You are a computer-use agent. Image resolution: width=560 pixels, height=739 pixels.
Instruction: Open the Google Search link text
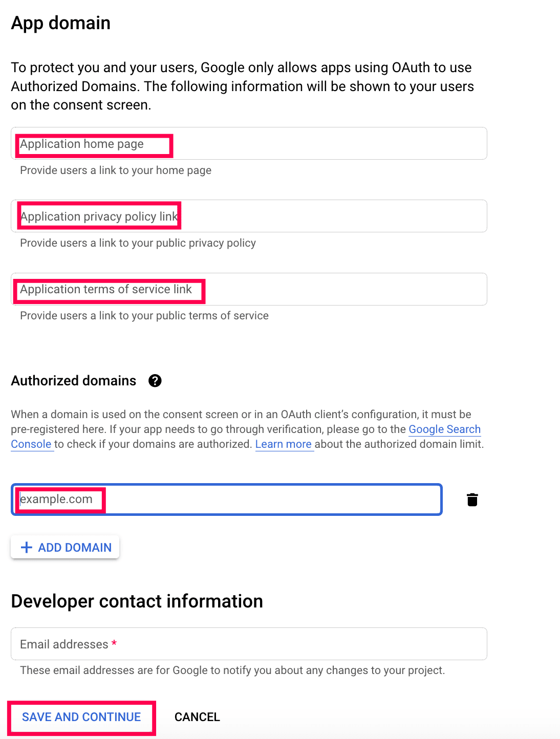tap(444, 429)
